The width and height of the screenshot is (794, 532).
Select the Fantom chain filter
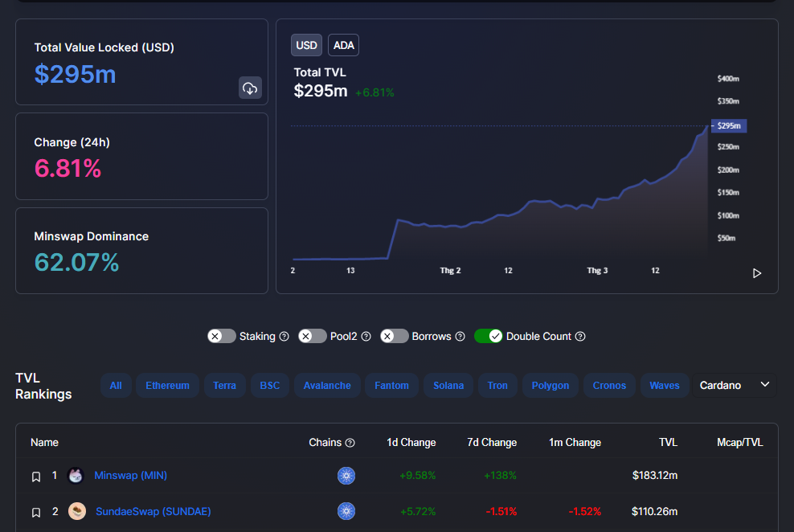(391, 385)
